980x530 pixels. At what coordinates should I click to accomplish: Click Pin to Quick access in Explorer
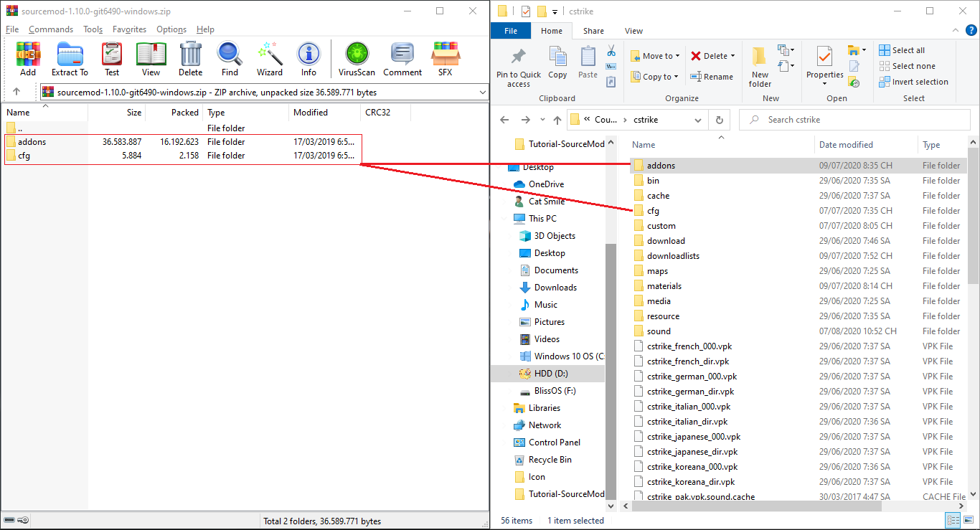tap(519, 68)
